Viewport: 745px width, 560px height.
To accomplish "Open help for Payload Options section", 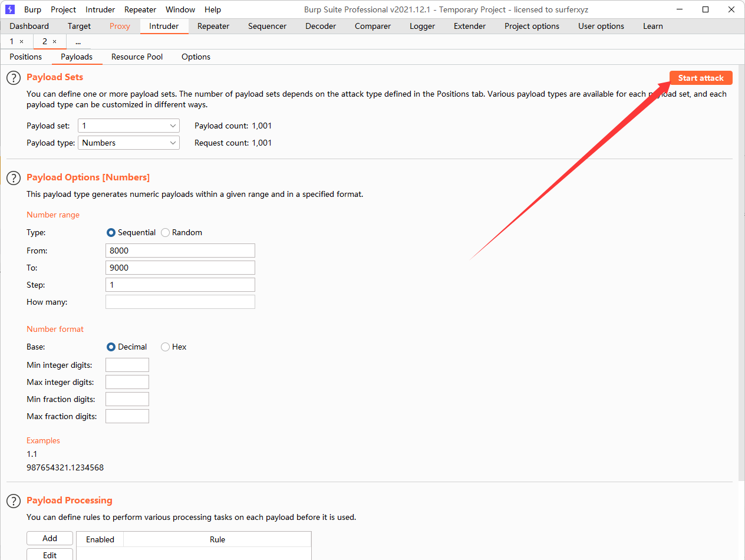I will coord(13,178).
